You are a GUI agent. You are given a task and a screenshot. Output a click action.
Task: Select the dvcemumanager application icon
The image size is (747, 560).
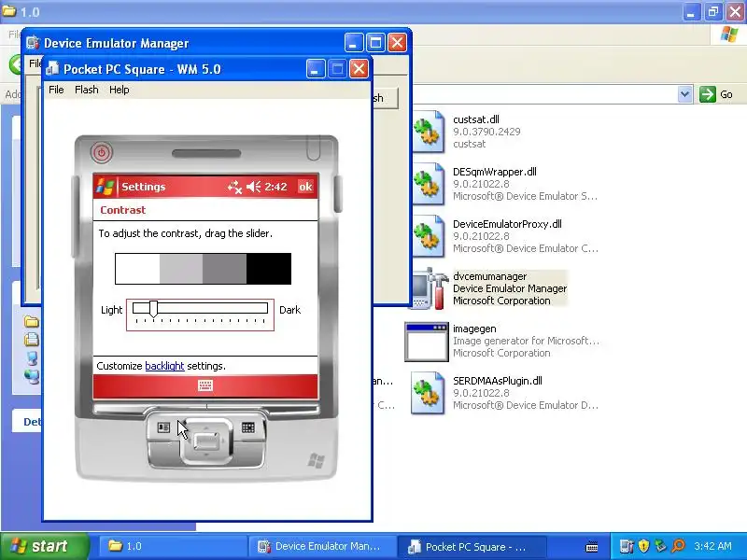tap(430, 288)
